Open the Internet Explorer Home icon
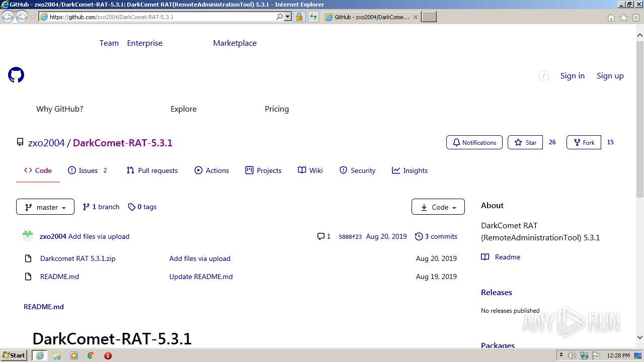Image resolution: width=644 pixels, height=362 pixels. coord(611,18)
